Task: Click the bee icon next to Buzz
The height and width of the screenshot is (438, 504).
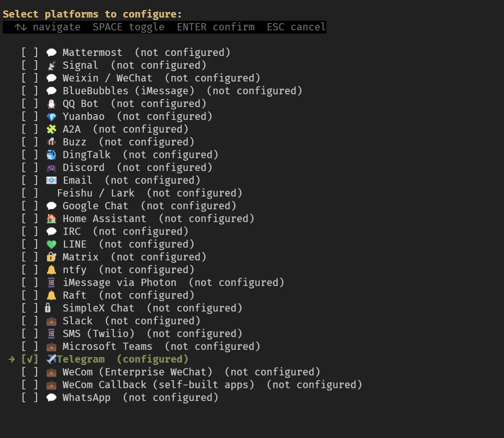Action: pos(52,142)
